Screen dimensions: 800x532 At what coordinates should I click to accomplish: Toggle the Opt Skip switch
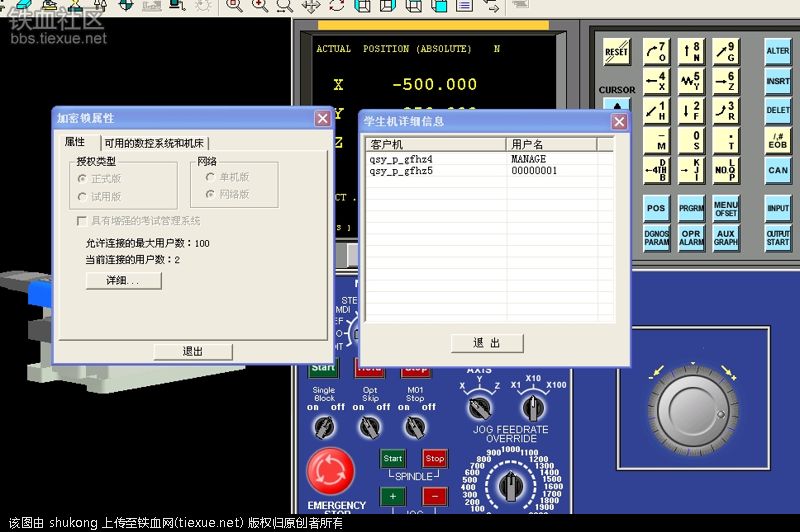(x=371, y=428)
